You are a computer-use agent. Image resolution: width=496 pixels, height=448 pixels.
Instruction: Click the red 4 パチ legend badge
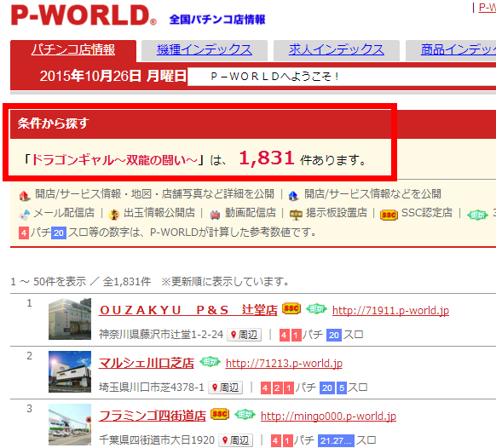pyautogui.click(x=24, y=233)
